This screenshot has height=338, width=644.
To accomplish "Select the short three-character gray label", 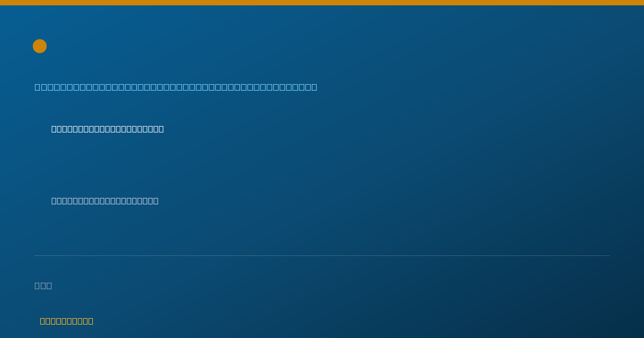I will point(43,285).
